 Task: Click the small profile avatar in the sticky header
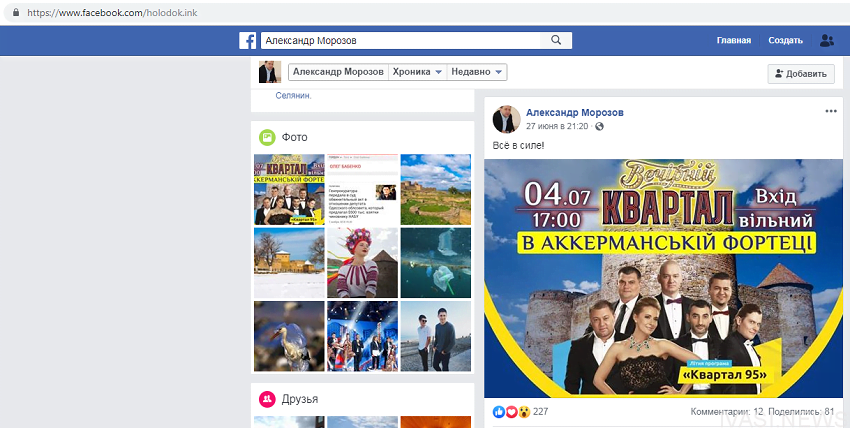coord(269,72)
